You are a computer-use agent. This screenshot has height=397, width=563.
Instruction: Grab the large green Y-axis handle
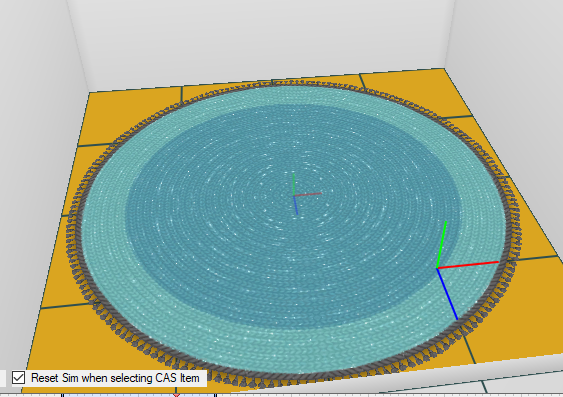click(x=441, y=244)
